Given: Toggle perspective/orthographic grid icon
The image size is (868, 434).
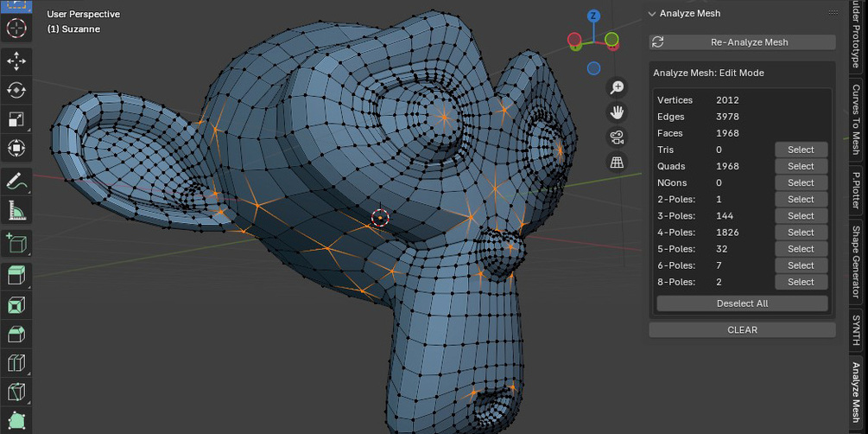Looking at the screenshot, I should pos(617,163).
